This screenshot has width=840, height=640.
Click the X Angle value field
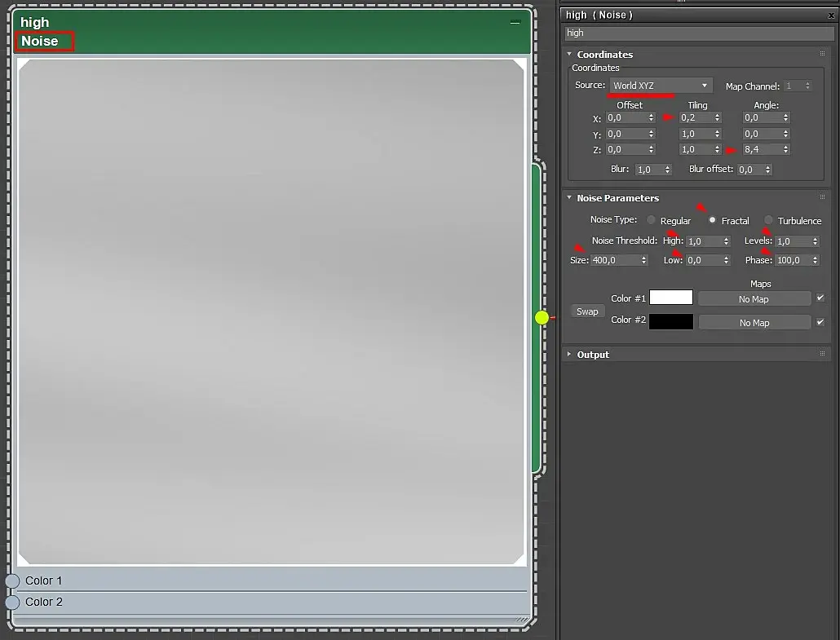762,118
